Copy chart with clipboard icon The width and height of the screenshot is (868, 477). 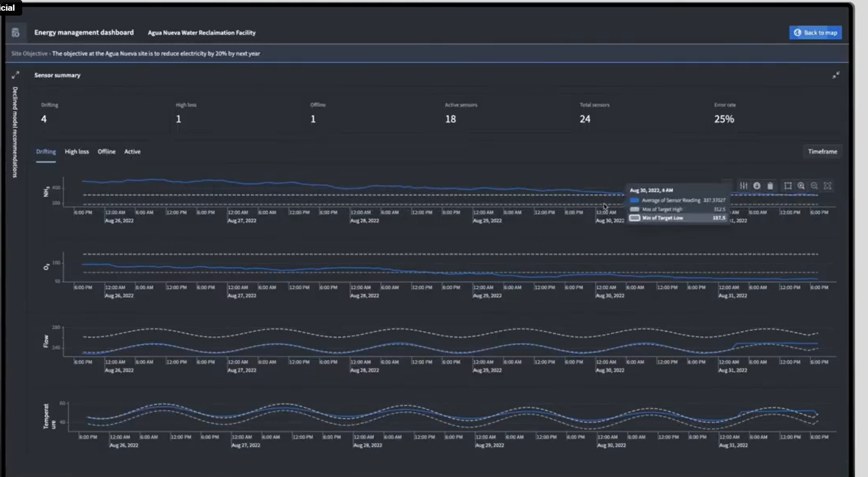[770, 186]
